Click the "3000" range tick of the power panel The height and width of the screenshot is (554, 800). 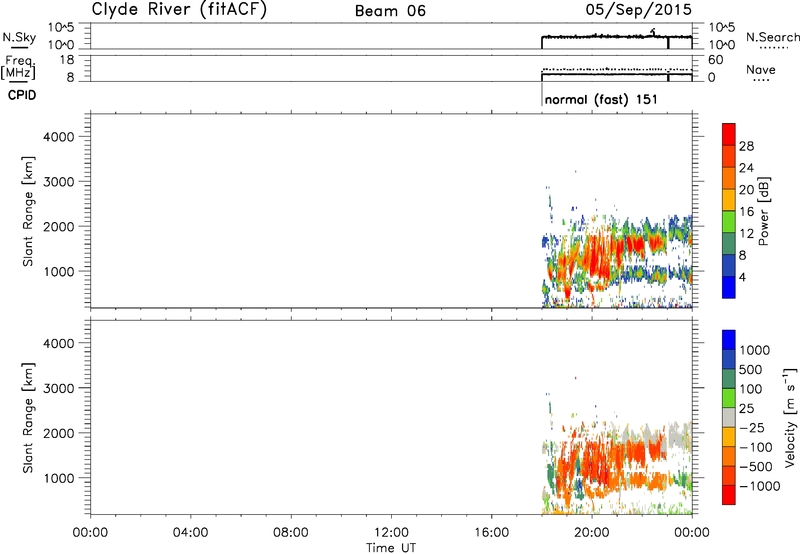click(59, 182)
